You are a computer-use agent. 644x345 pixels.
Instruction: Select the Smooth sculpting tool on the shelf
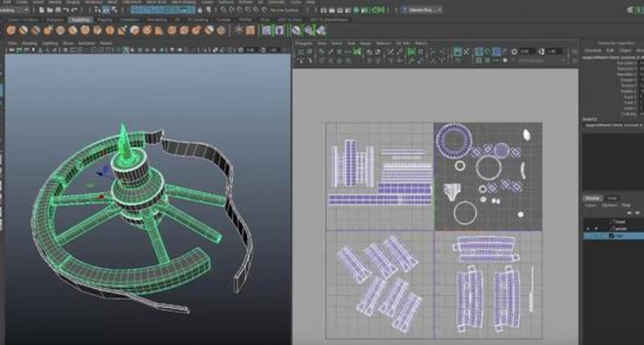point(24,30)
